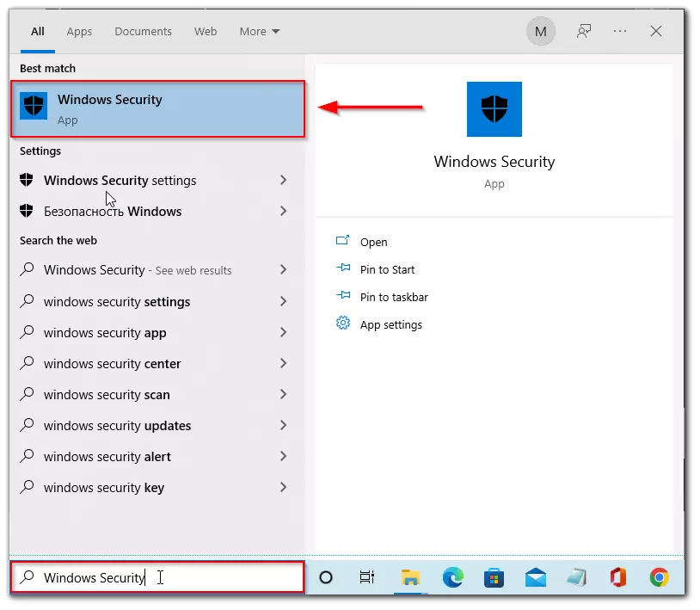The height and width of the screenshot is (610, 700).
Task: Open the feedback icon in header
Action: click(x=584, y=31)
